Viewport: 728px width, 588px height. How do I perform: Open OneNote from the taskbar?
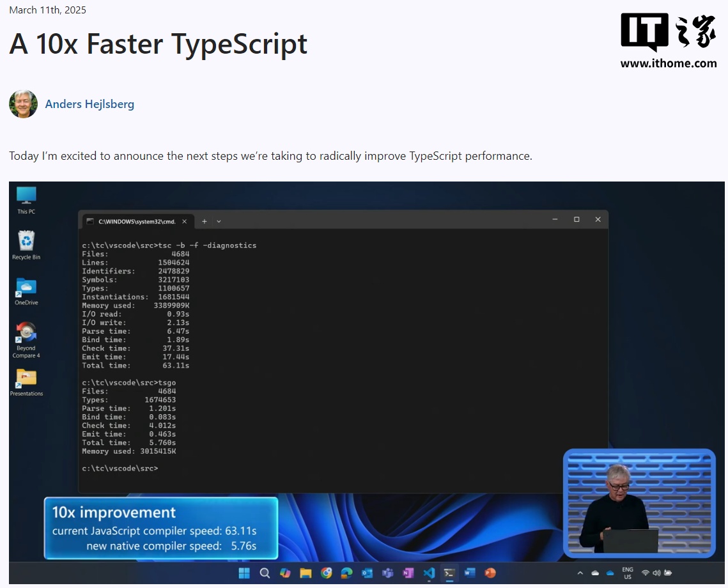pyautogui.click(x=408, y=573)
